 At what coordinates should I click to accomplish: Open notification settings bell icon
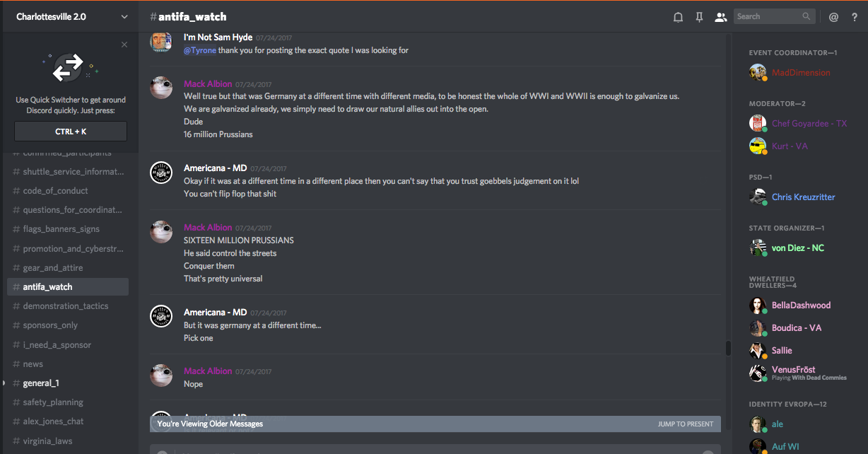point(678,17)
